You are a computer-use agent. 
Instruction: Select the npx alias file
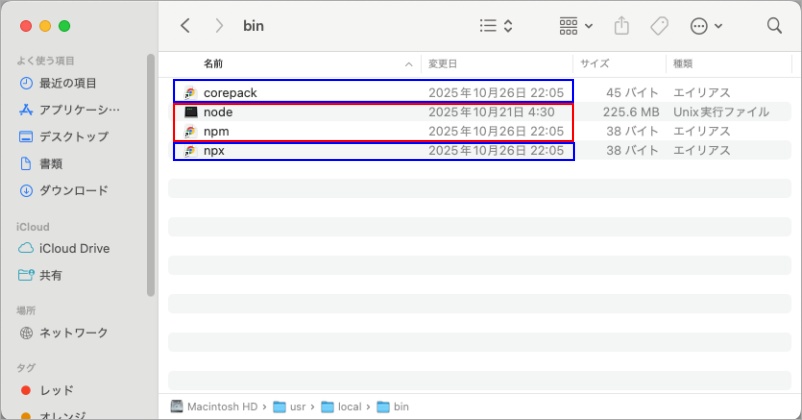point(215,151)
